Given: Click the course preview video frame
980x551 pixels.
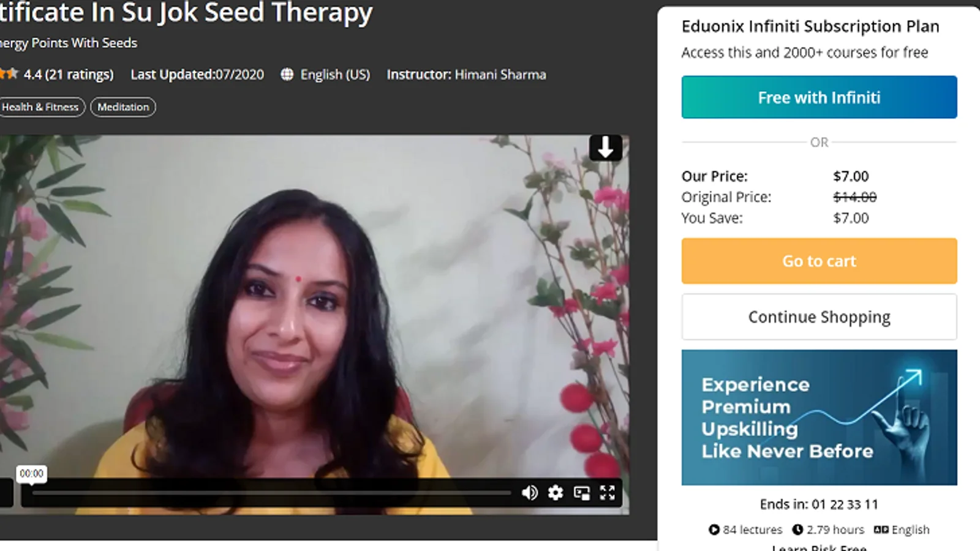Looking at the screenshot, I should (x=314, y=306).
